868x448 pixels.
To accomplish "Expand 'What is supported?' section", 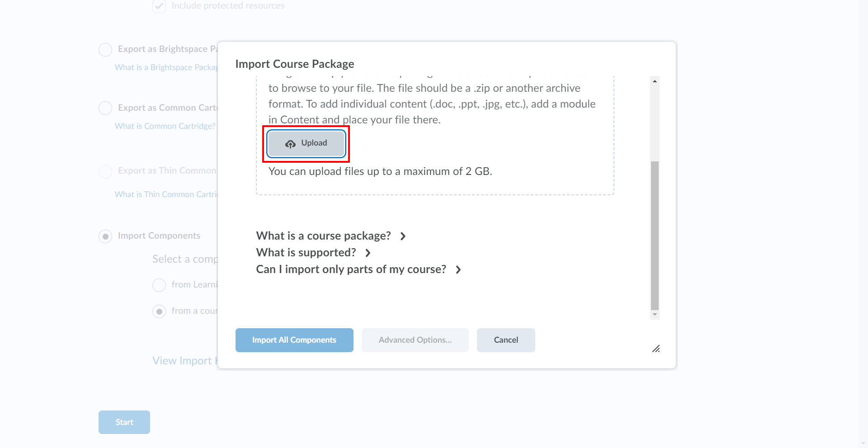I will click(313, 253).
